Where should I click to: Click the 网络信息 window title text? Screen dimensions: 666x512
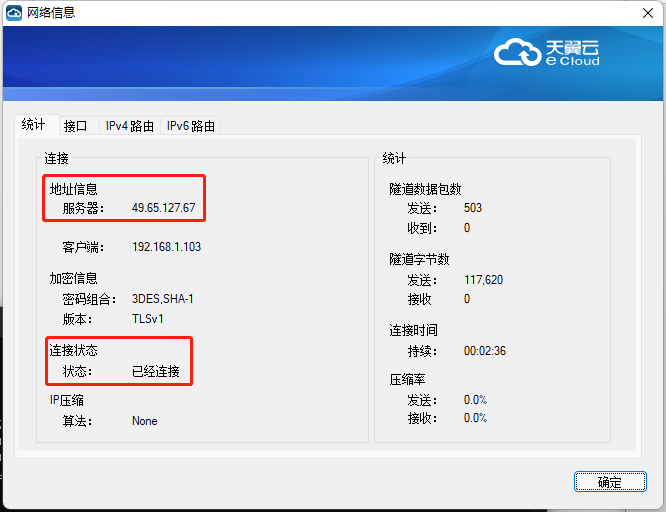[51, 13]
